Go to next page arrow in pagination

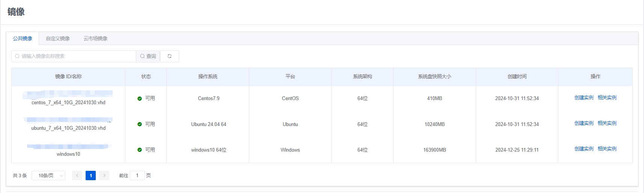[104, 176]
